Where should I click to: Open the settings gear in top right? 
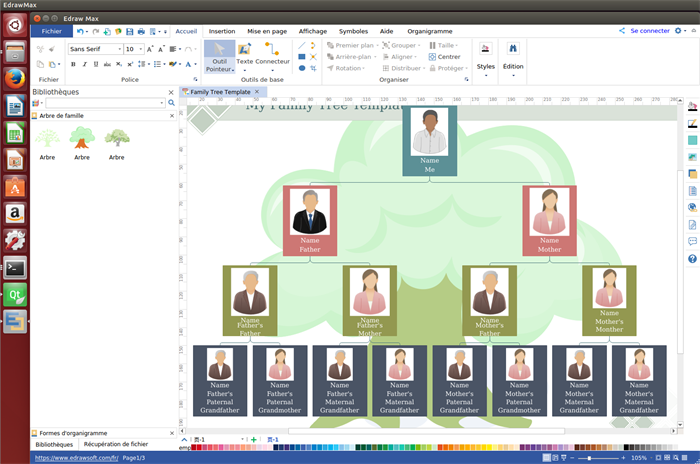tap(678, 31)
